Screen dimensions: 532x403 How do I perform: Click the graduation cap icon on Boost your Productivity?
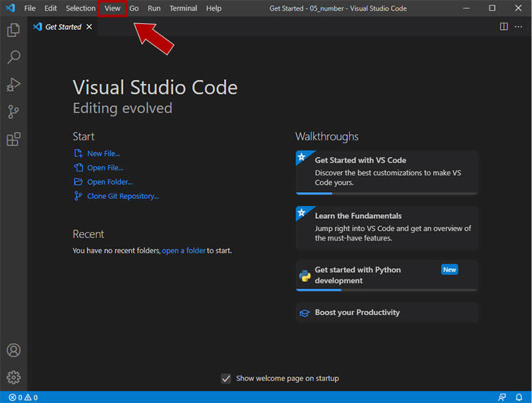[305, 313]
